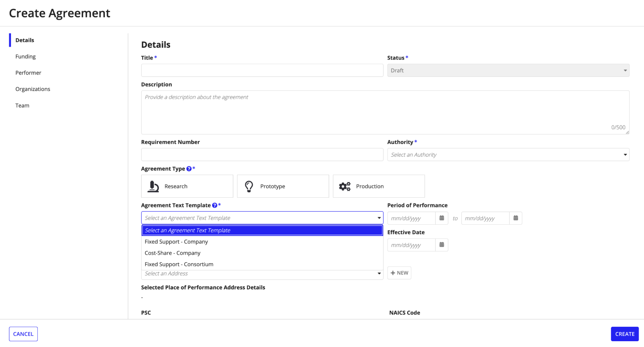Go to the Organizations section

tap(33, 89)
